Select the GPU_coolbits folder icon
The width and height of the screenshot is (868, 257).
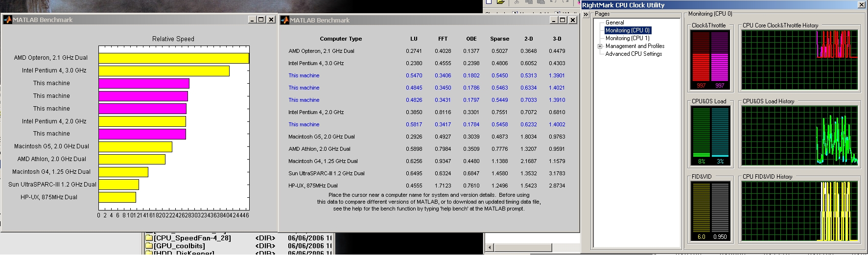(x=149, y=246)
